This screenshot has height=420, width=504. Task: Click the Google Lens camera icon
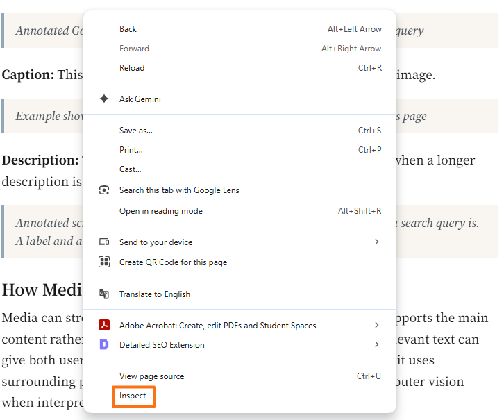point(104,190)
